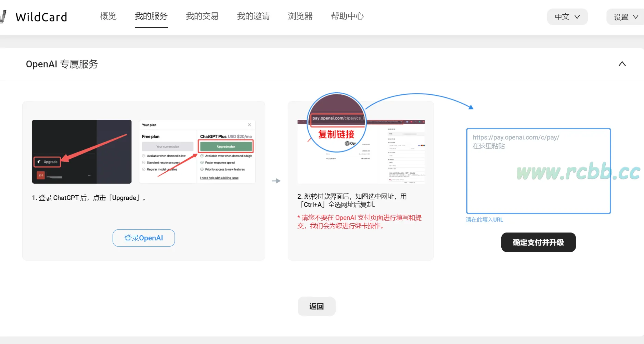Open the 中文 language dropdown
The height and width of the screenshot is (344, 644).
coord(567,17)
